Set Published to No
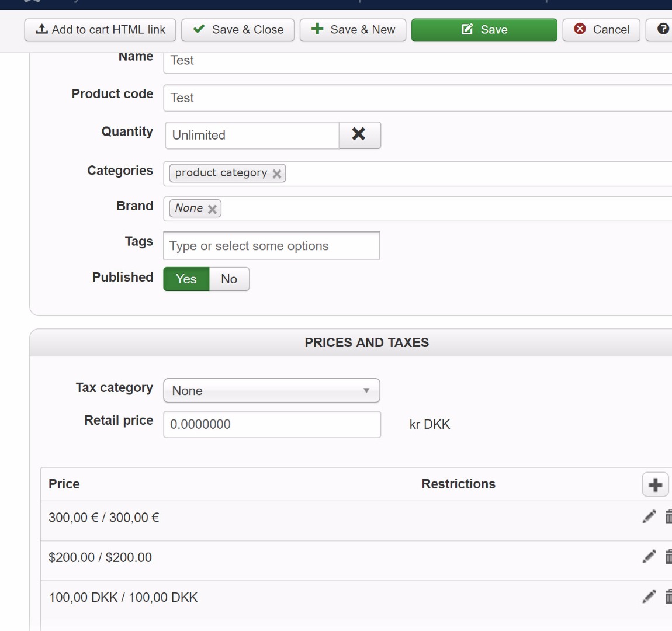The image size is (672, 631). click(229, 279)
